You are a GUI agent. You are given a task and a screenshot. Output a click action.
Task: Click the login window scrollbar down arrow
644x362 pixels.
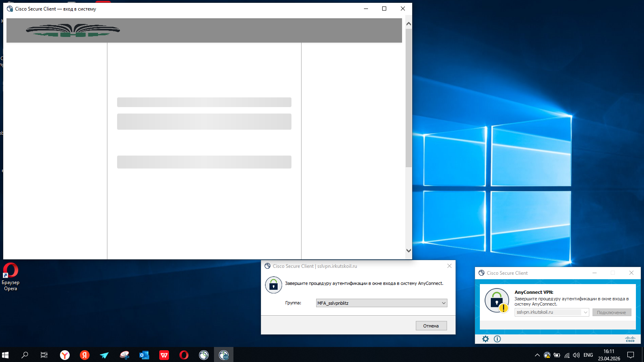(x=409, y=250)
